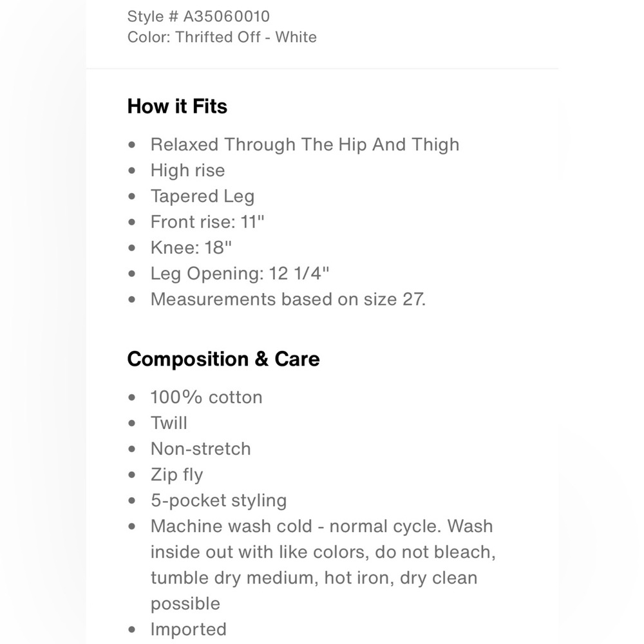Screen dimensions: 644x644
Task: Click the 'Composition & Care' heading
Action: pos(223,359)
